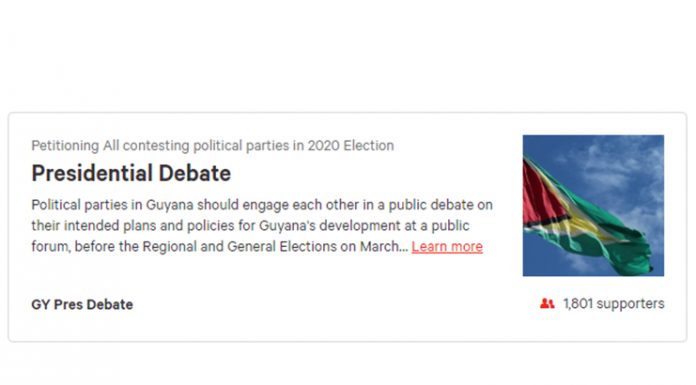Click the word supporters beside the count
Image resolution: width=696 pixels, height=385 pixels.
click(630, 304)
